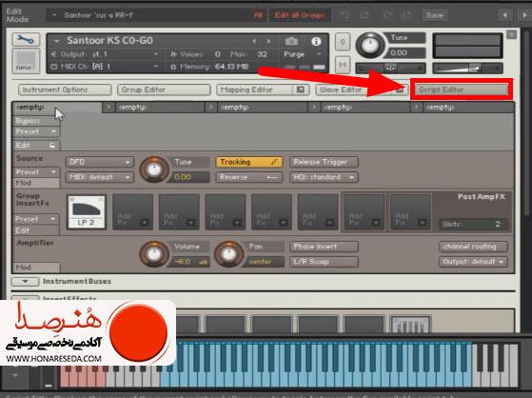The image size is (532, 398).
Task: Click the Slots: 2 value field
Action: coord(473,224)
